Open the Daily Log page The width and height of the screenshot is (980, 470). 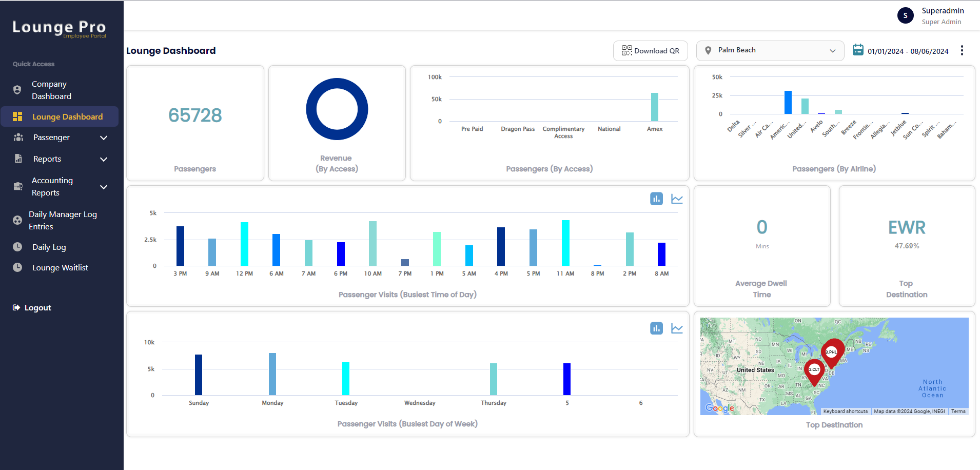click(49, 247)
